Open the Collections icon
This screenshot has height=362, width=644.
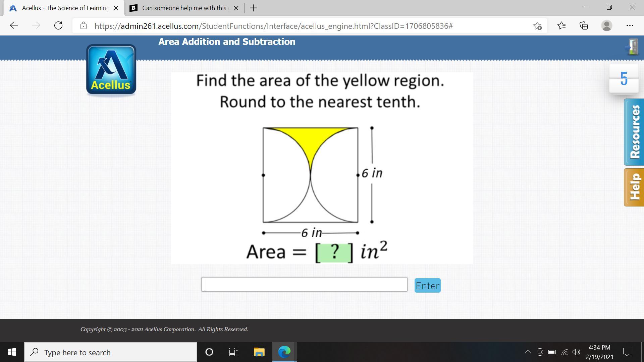(x=584, y=26)
